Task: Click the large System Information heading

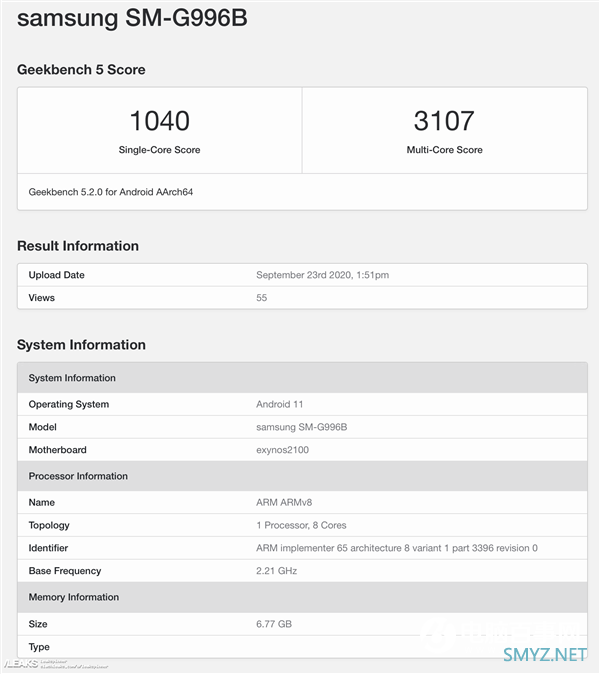Action: [81, 345]
